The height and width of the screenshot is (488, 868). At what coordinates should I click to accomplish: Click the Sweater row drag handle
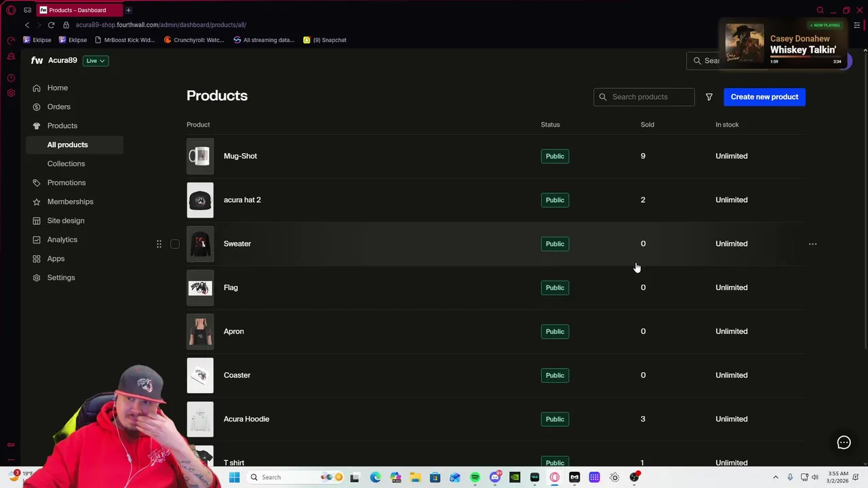click(x=159, y=243)
